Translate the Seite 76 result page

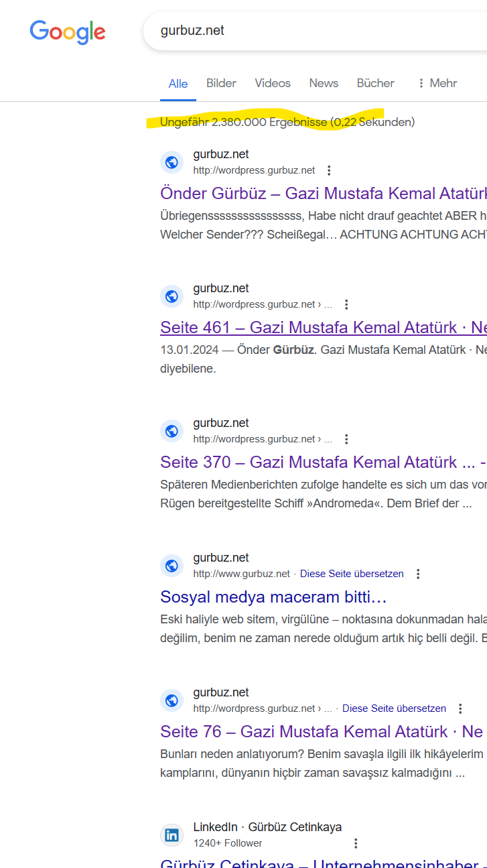(x=394, y=708)
